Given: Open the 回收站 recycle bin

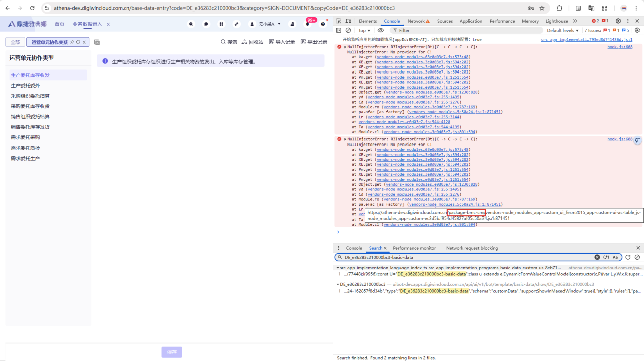Looking at the screenshot, I should [252, 42].
